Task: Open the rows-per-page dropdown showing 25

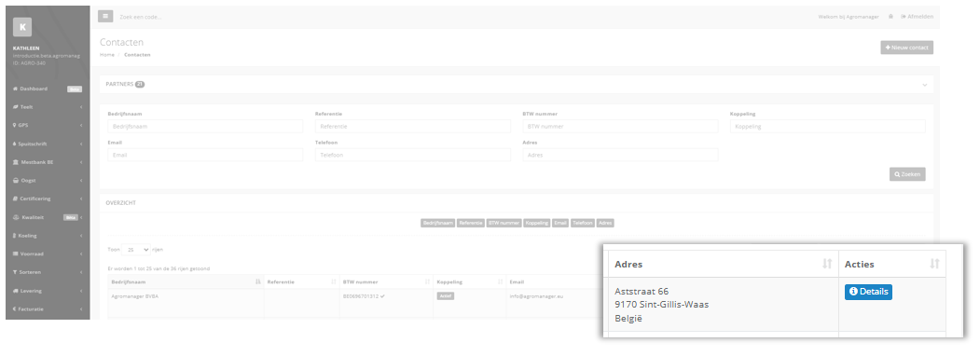Action: click(x=136, y=249)
